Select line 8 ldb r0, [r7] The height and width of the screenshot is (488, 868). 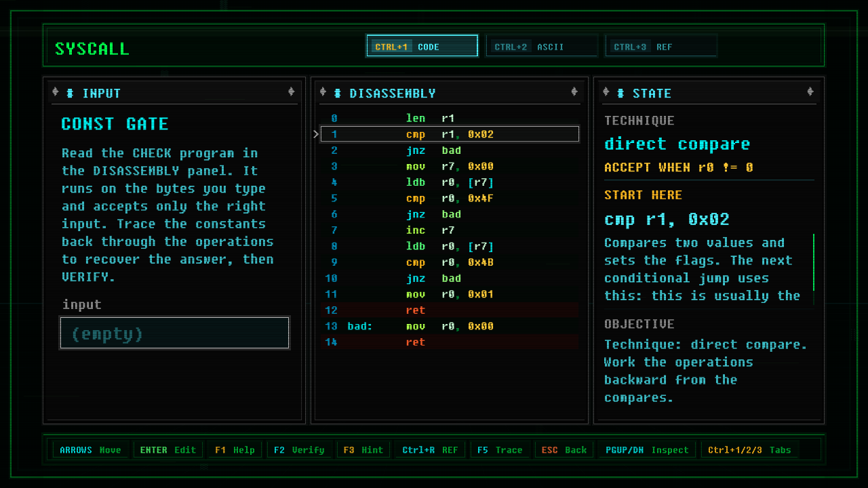450,246
